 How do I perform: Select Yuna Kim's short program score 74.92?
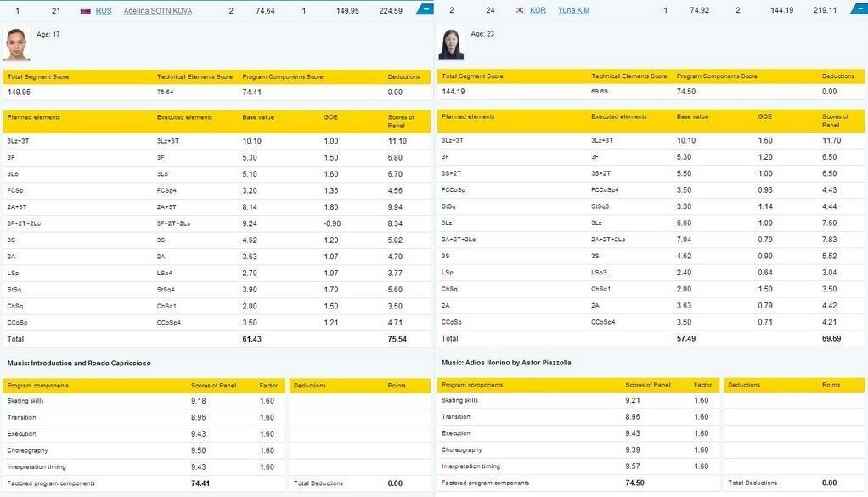pos(700,10)
